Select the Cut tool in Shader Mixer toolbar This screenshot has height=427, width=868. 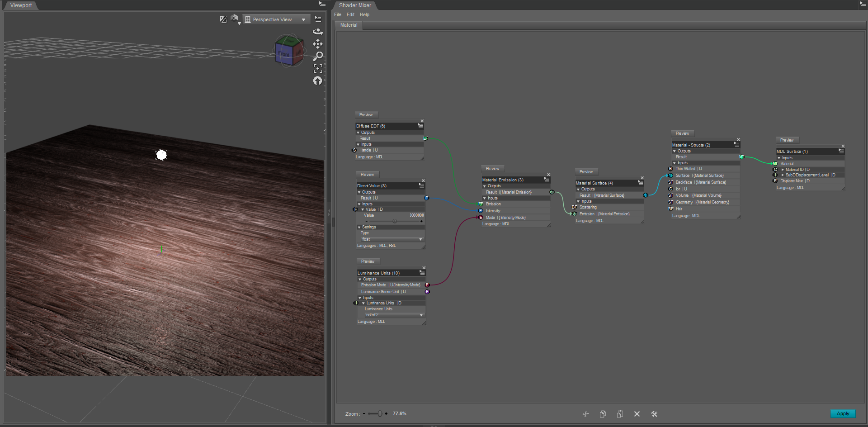tap(585, 414)
